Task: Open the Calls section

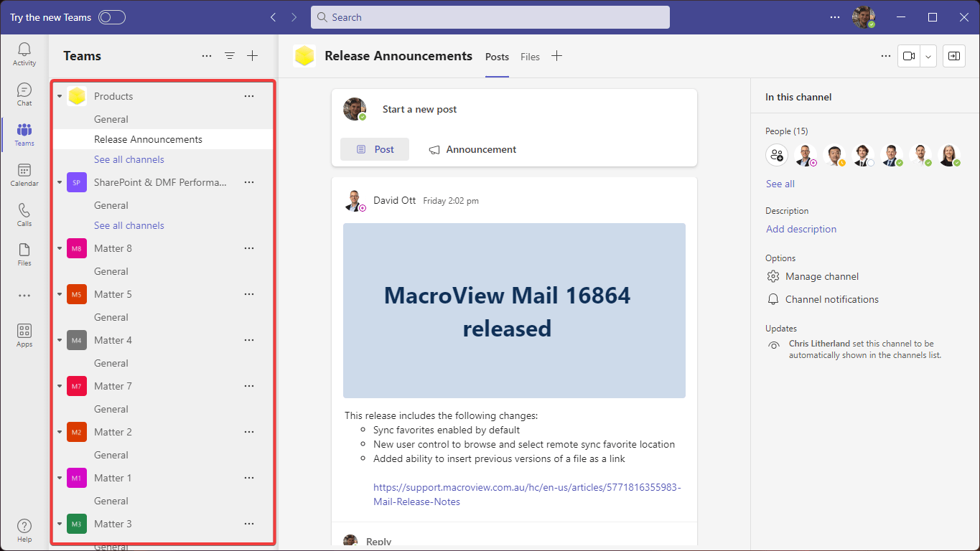Action: [24, 214]
